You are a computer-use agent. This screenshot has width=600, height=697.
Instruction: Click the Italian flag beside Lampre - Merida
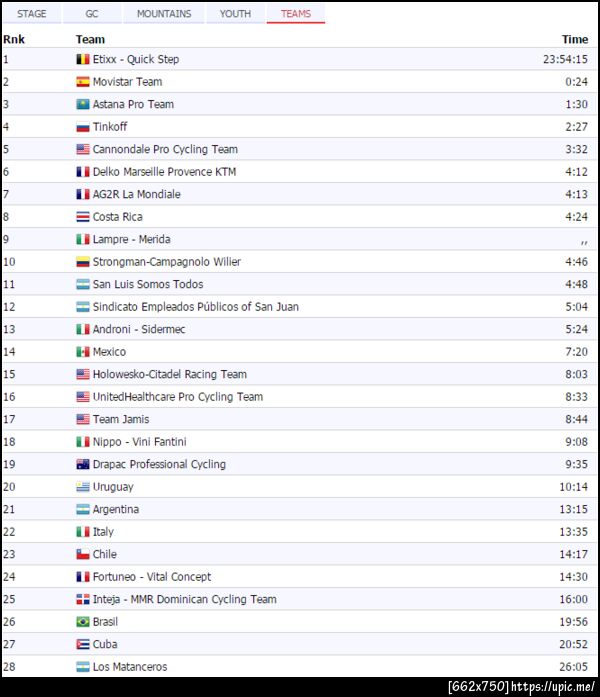pos(83,240)
